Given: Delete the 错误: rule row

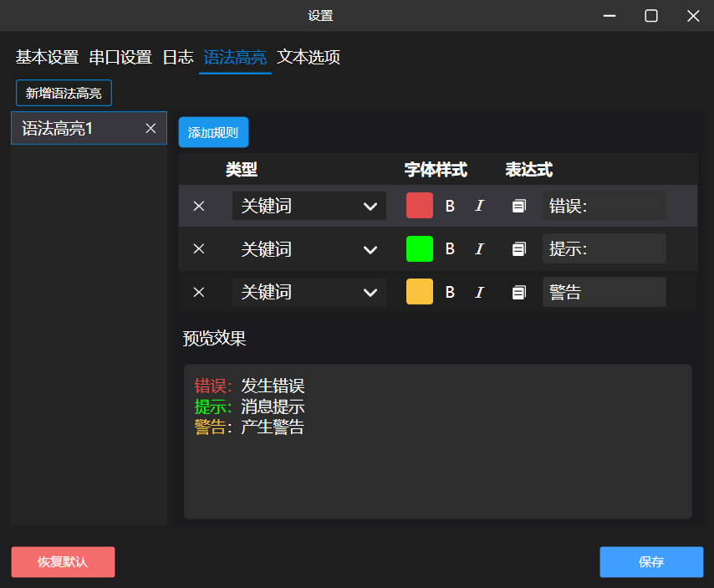Looking at the screenshot, I should click(198, 206).
